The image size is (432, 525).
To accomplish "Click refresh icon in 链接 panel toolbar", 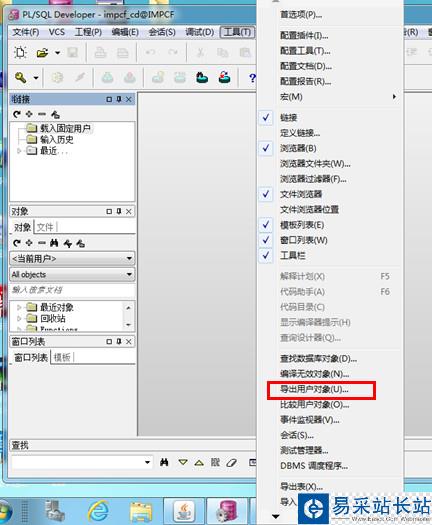I will pos(17,114).
